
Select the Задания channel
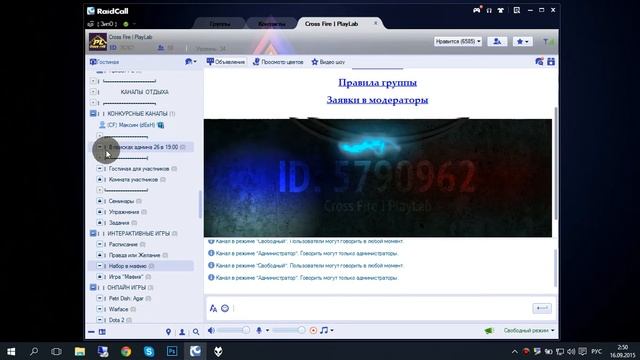click(x=119, y=223)
